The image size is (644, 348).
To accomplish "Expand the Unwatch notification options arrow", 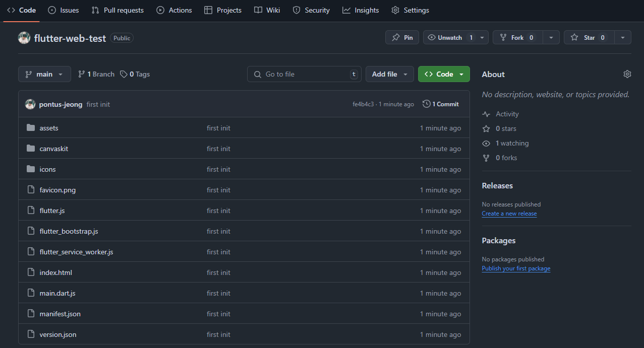I will click(482, 37).
